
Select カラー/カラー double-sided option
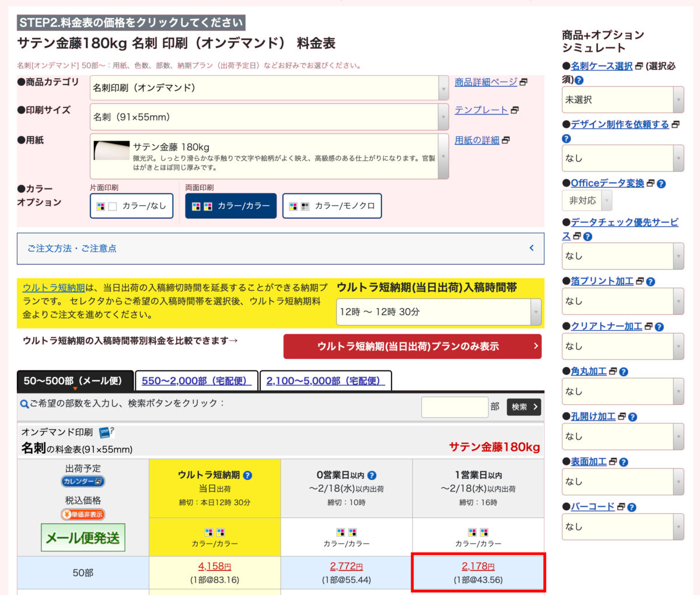point(230,206)
